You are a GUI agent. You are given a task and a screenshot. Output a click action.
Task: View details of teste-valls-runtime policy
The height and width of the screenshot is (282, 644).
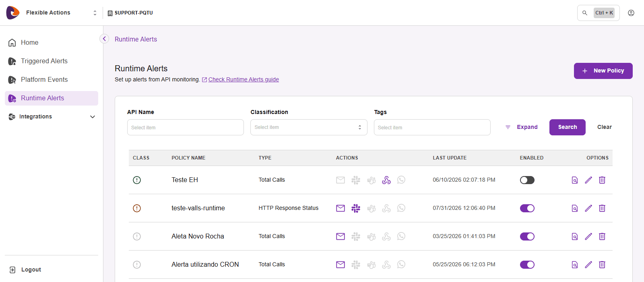pos(575,208)
